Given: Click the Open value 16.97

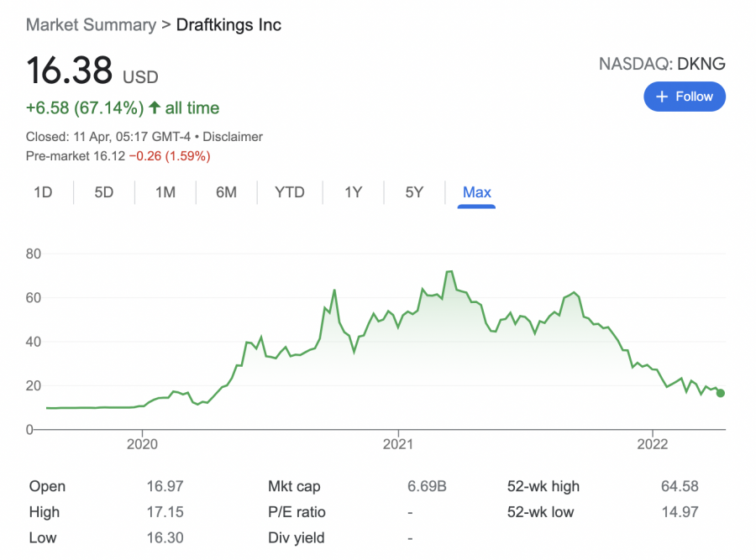Looking at the screenshot, I should point(165,486).
